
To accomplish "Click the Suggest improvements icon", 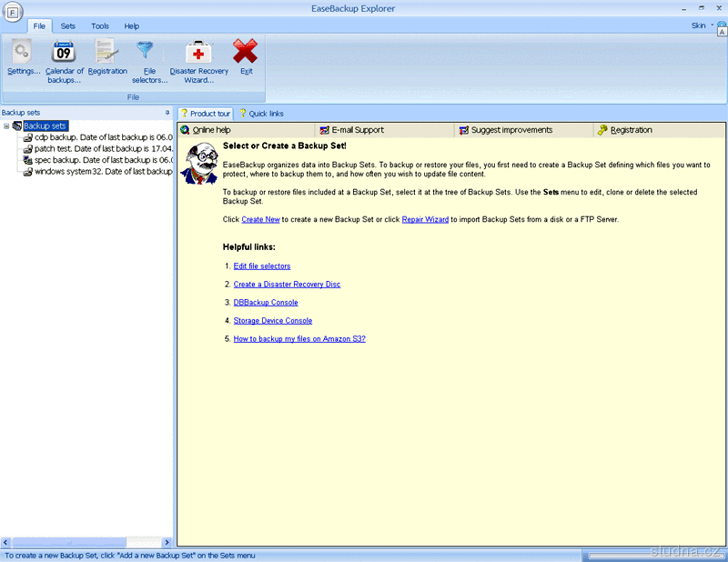I will coord(464,130).
